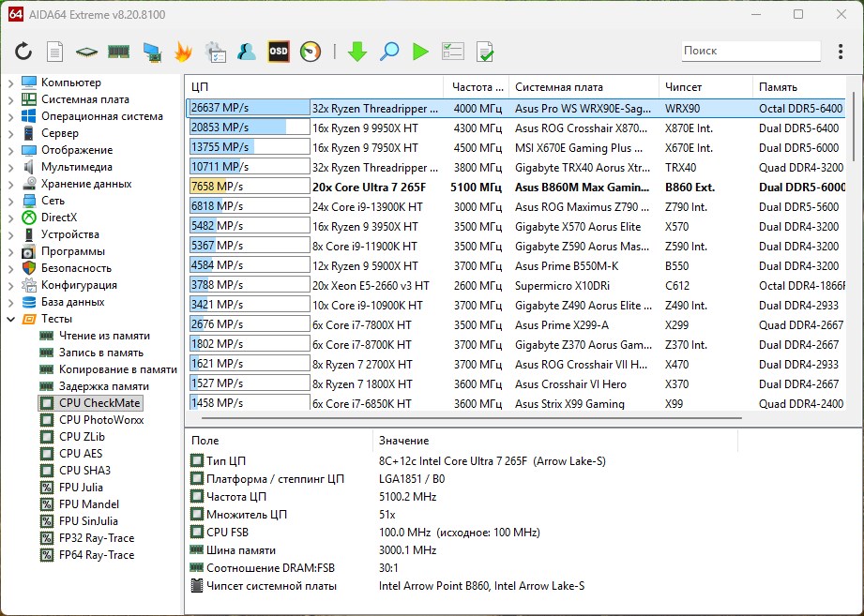Click the magnifier search toolbar icon
The width and height of the screenshot is (864, 616).
pos(389,52)
